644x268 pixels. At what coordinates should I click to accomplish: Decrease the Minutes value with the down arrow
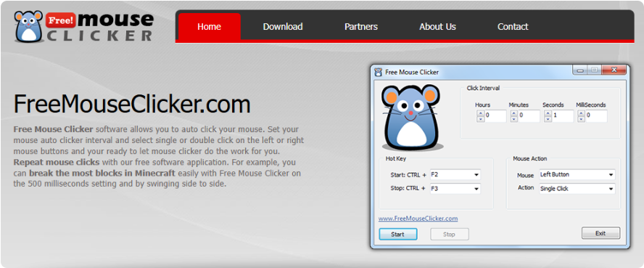513,119
